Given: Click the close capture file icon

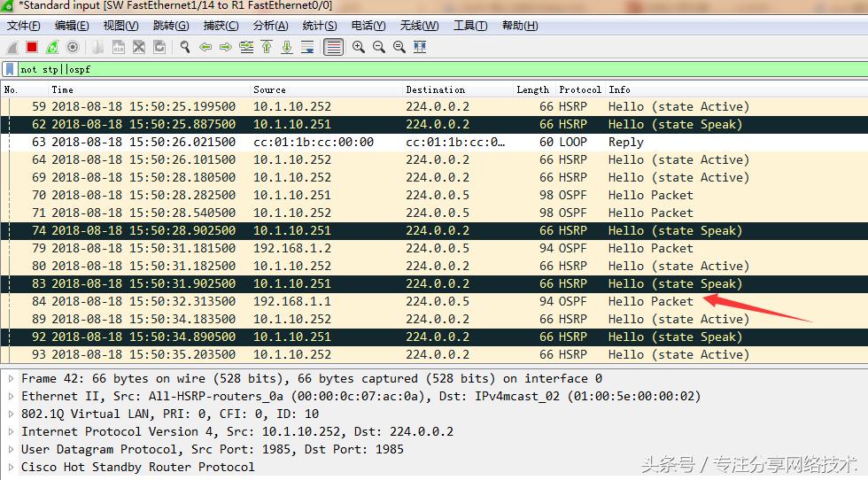Looking at the screenshot, I should coord(138,47).
